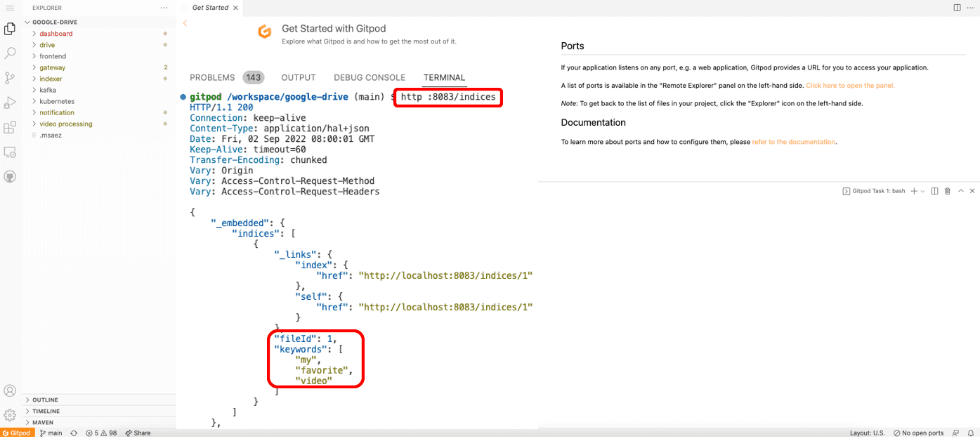Click the Gitpod status bar button
Image resolution: width=980 pixels, height=441 pixels.
click(x=17, y=433)
